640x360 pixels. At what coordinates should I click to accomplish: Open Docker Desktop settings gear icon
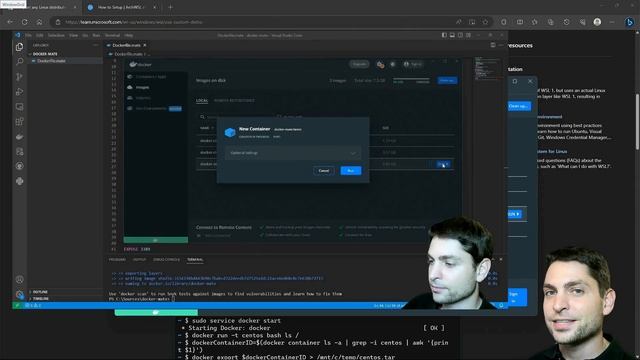[x=393, y=64]
